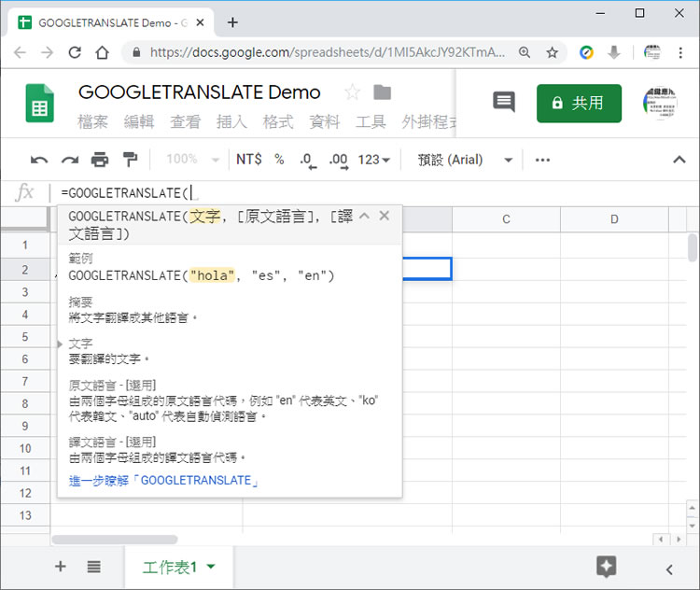Image resolution: width=700 pixels, height=590 pixels.
Task: Open the Google Sheets home icon
Action: pyautogui.click(x=40, y=104)
